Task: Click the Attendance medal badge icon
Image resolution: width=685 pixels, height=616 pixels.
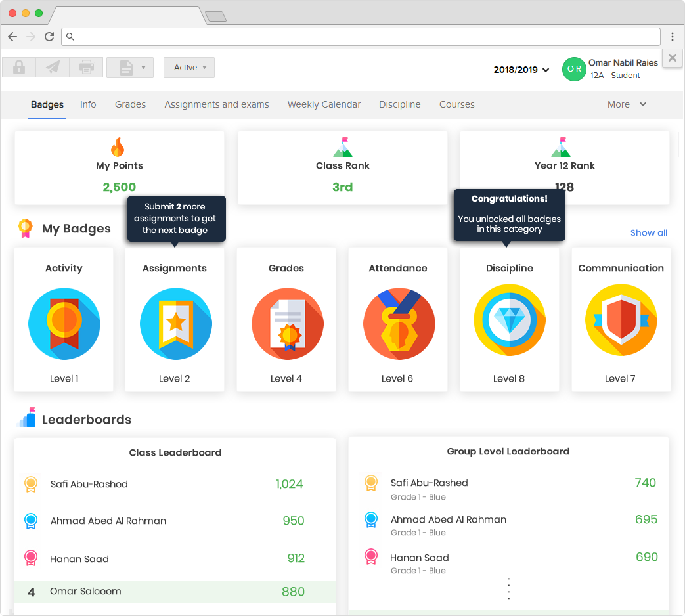Action: pos(399,324)
